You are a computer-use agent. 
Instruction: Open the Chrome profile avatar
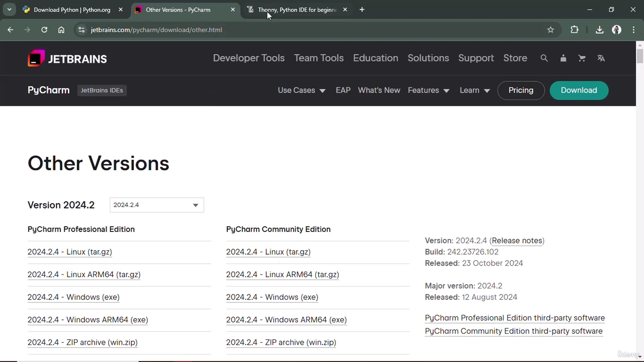click(x=616, y=30)
